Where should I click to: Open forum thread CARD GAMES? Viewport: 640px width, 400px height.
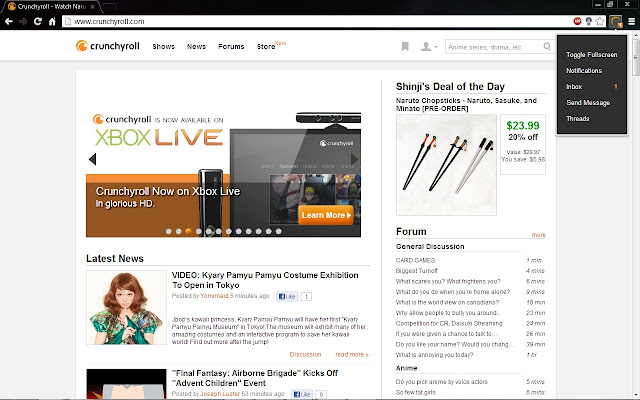[415, 260]
